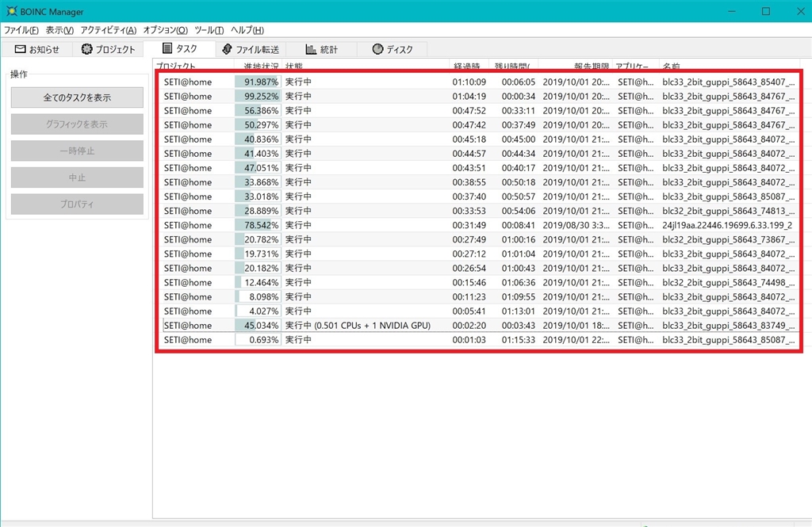
Task: Click elapsed time 01:10:09 cell
Action: [x=469, y=82]
